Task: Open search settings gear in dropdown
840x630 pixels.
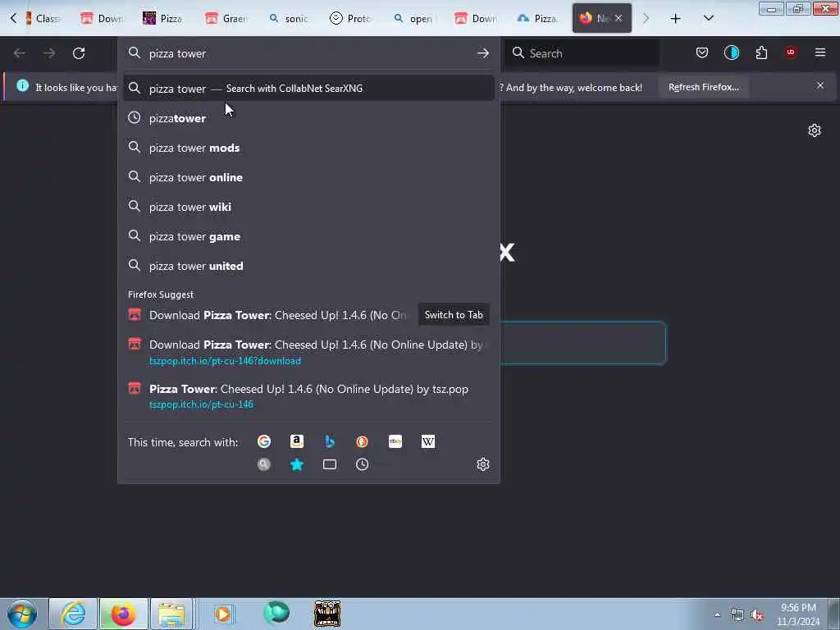Action: tap(482, 464)
